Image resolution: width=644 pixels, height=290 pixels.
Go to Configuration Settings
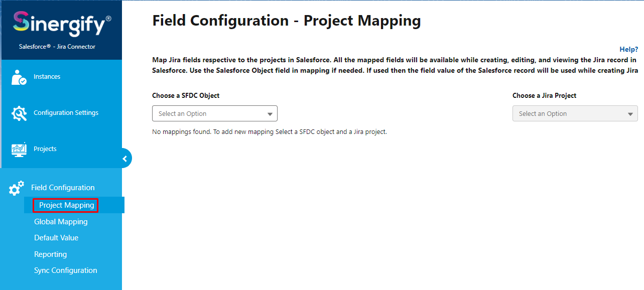pos(66,113)
